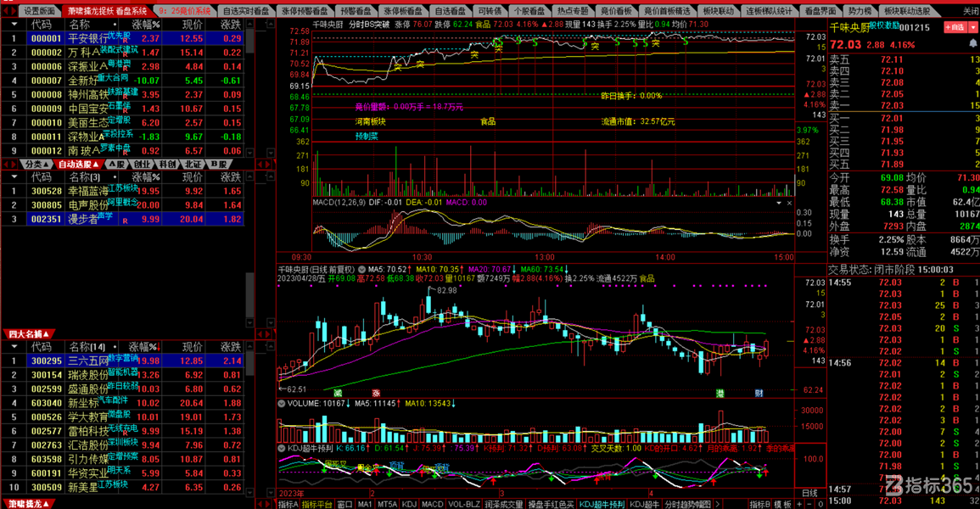Switch indicator to 润泽成交量

tap(504, 504)
